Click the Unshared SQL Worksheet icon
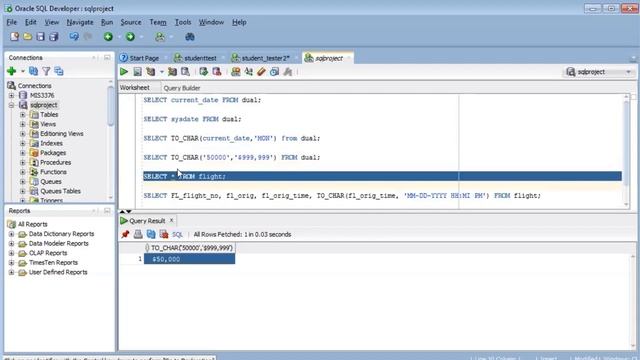The height and width of the screenshot is (360, 640). click(x=236, y=72)
